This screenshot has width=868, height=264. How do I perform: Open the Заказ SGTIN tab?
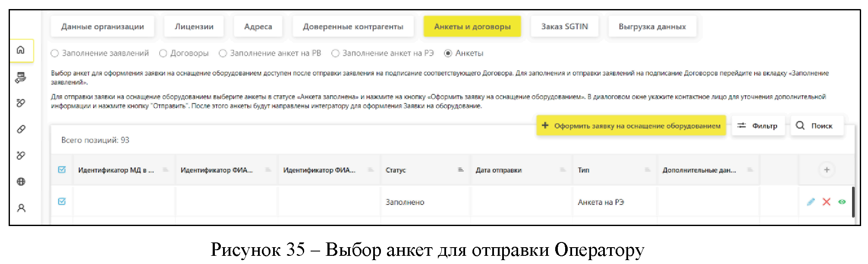tap(564, 27)
